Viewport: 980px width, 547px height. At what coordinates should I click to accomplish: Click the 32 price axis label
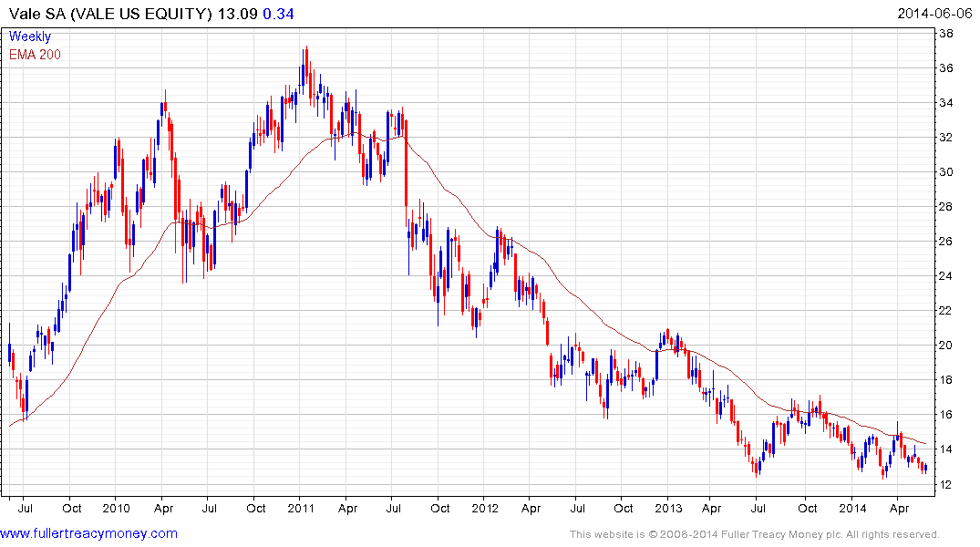[946, 138]
